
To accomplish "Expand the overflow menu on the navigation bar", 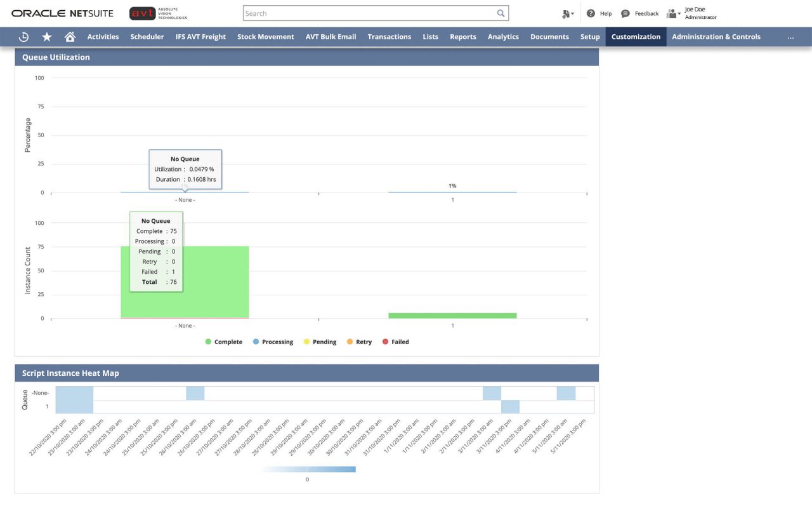I will [790, 37].
